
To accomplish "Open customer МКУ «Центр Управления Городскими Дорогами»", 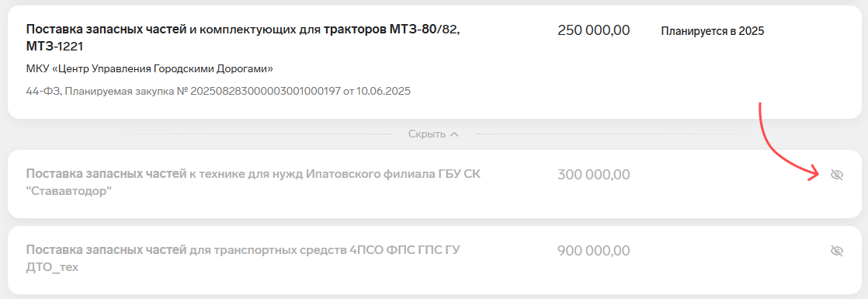I will pyautogui.click(x=150, y=69).
